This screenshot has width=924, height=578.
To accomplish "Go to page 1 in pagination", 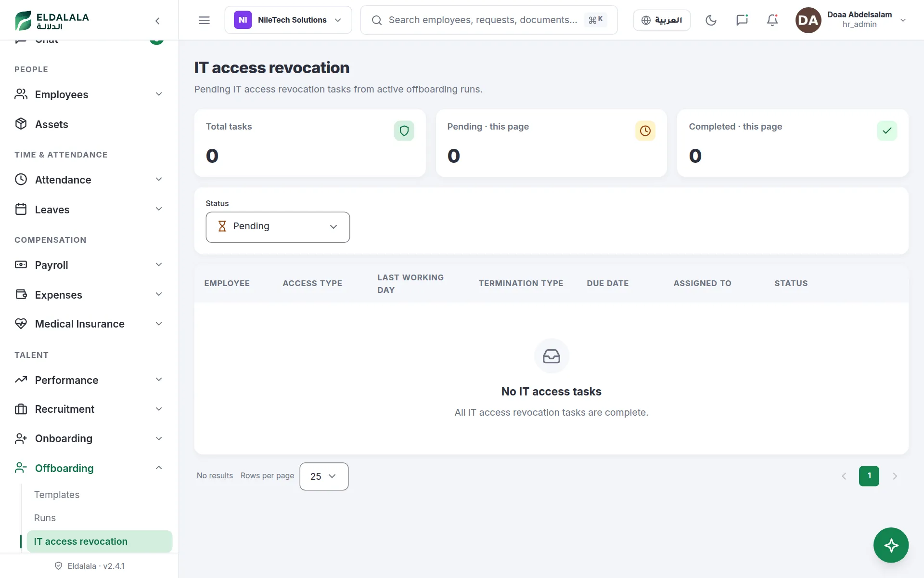I will coord(869,476).
